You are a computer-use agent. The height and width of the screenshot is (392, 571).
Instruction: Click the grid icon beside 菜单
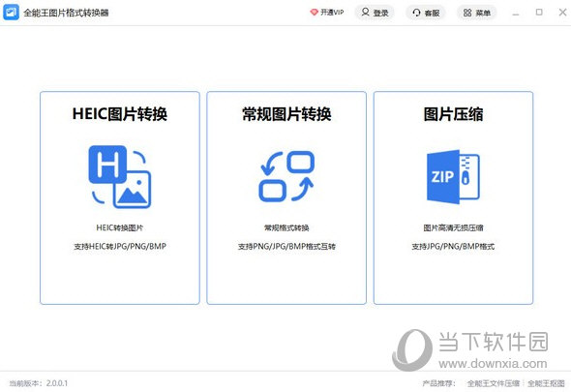tap(467, 13)
